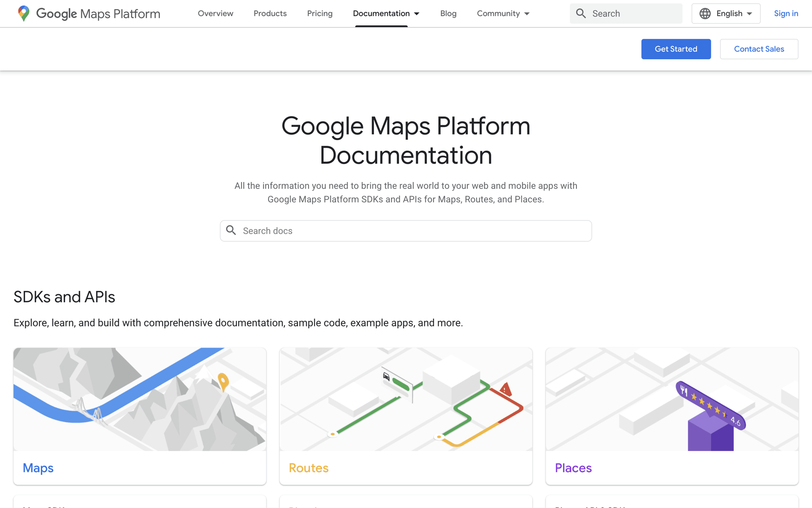
Task: Go to the Pricing page
Action: point(320,14)
